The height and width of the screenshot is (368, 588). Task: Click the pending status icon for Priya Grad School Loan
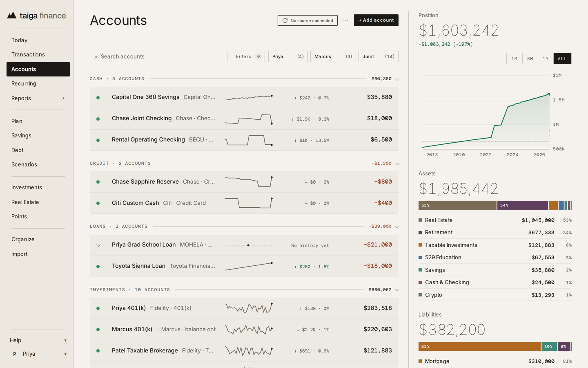[98, 245]
